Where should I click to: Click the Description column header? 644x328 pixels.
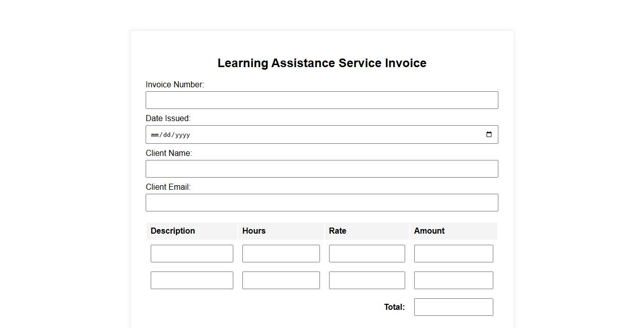pyautogui.click(x=173, y=231)
